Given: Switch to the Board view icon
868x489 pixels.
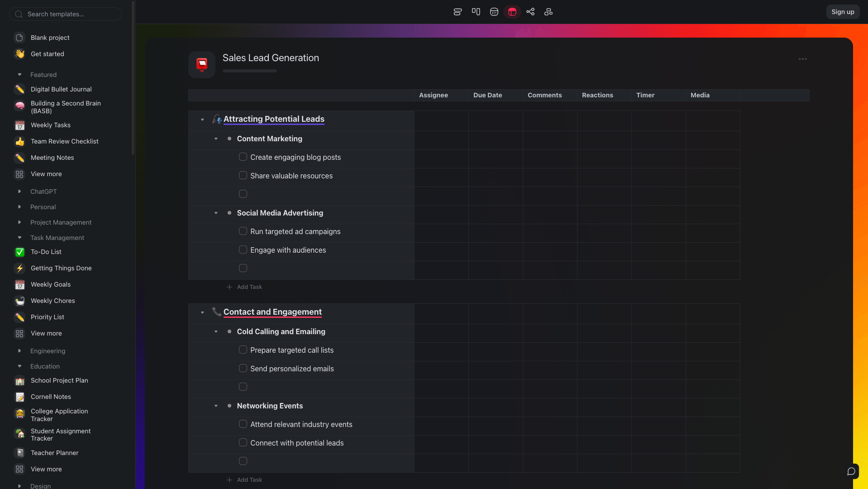Looking at the screenshot, I should (x=476, y=12).
